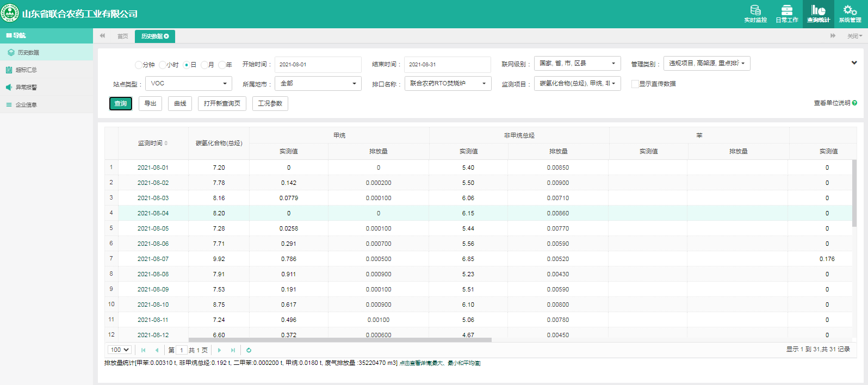Enable the 显示直传数据 checkbox

click(635, 84)
